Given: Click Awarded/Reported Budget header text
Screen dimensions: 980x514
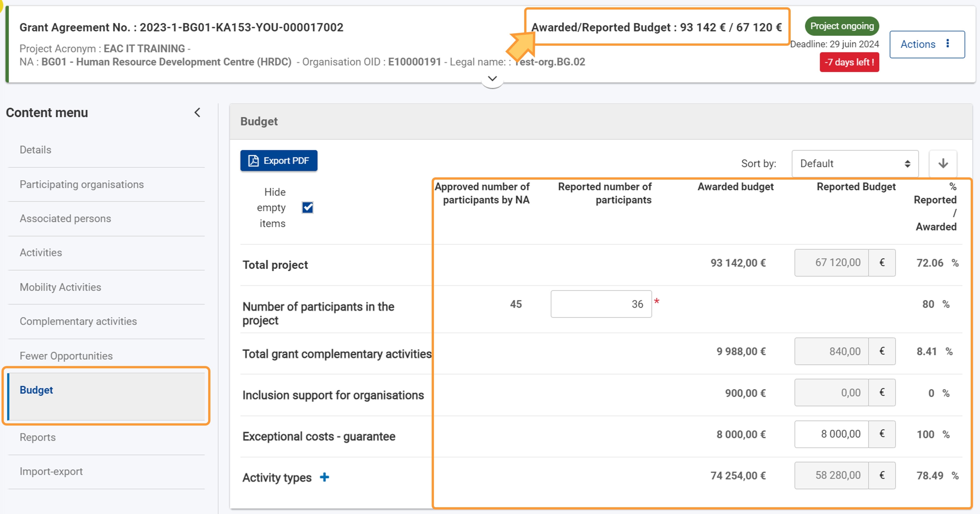Looking at the screenshot, I should [x=657, y=27].
